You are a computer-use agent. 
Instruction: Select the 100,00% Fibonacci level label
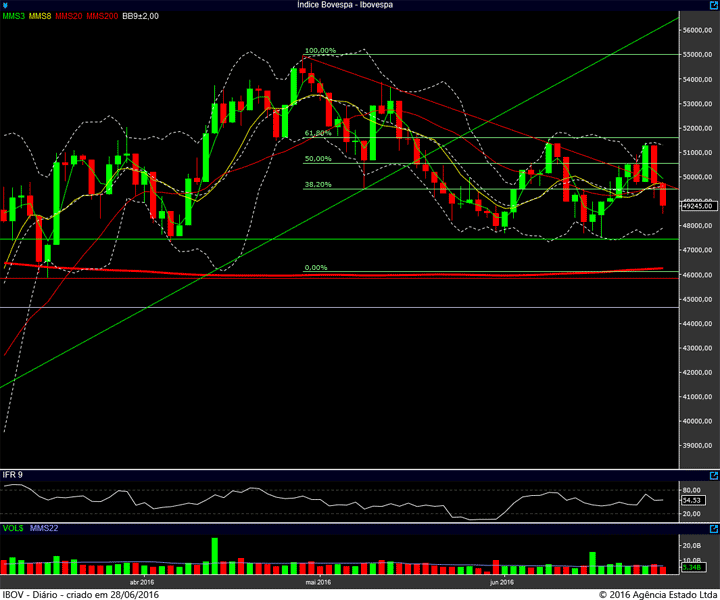coord(320,50)
